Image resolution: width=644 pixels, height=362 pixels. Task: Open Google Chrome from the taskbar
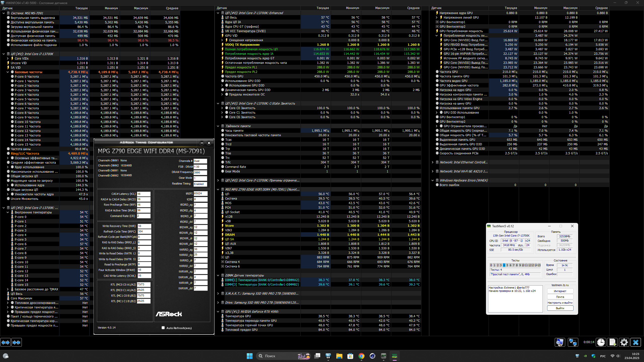tap(361, 356)
